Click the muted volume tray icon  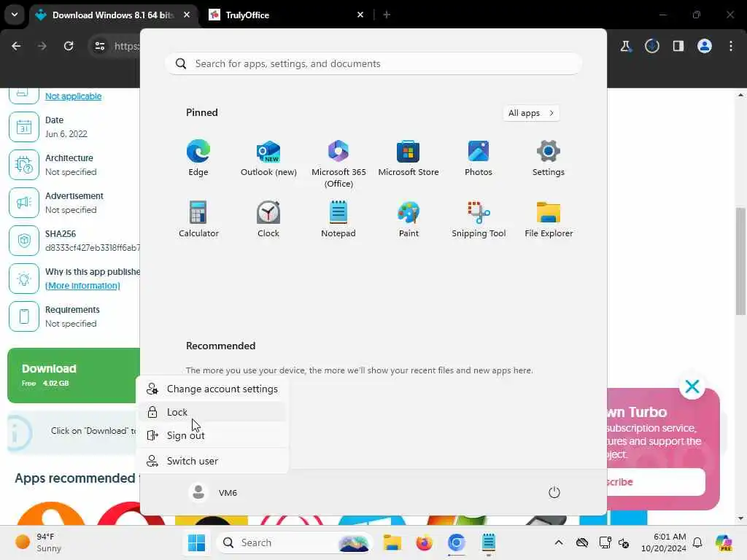pos(624,542)
